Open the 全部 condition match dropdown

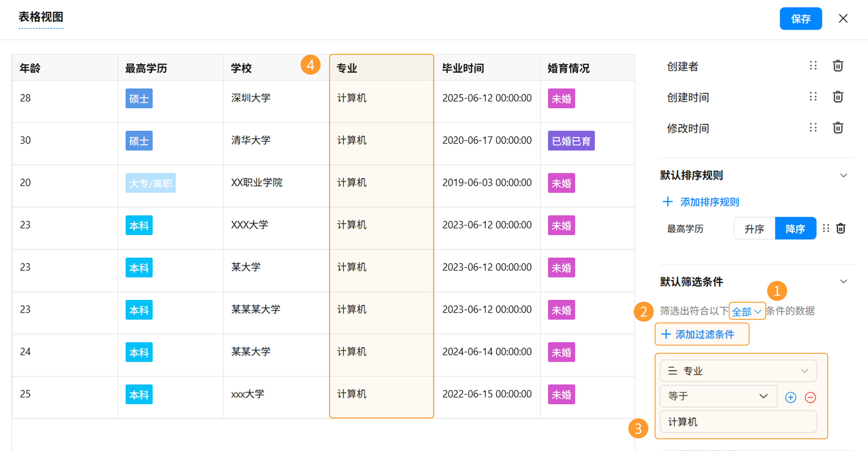747,311
